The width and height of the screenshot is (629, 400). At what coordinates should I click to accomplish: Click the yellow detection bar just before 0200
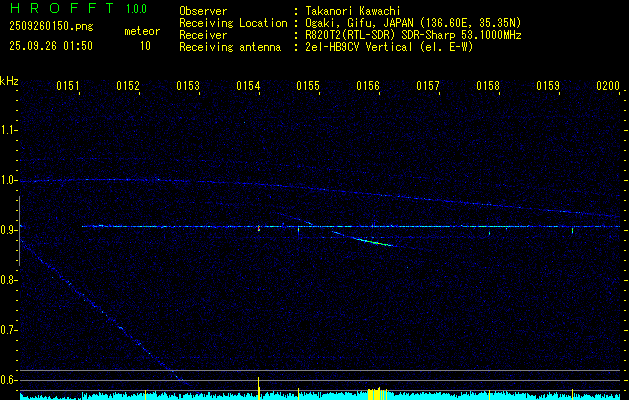click(x=572, y=394)
